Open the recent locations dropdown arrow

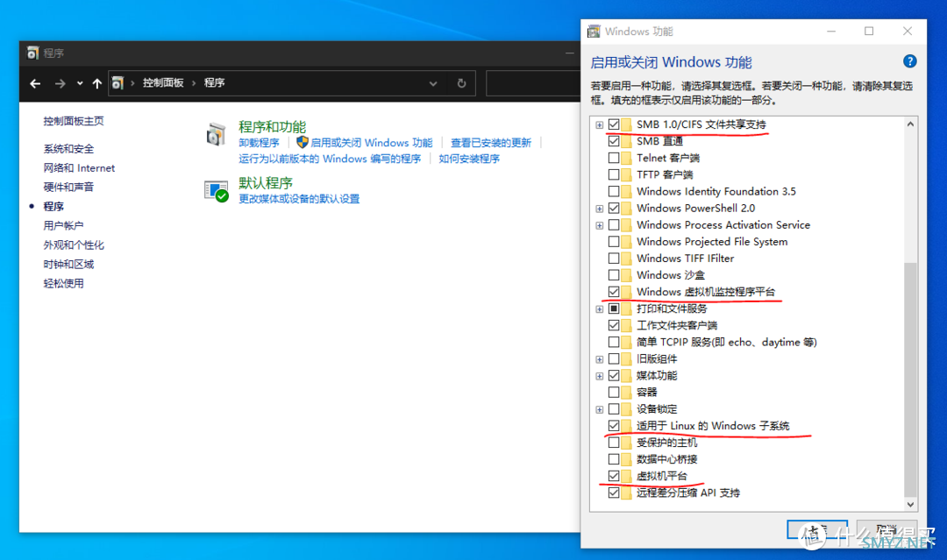point(80,83)
